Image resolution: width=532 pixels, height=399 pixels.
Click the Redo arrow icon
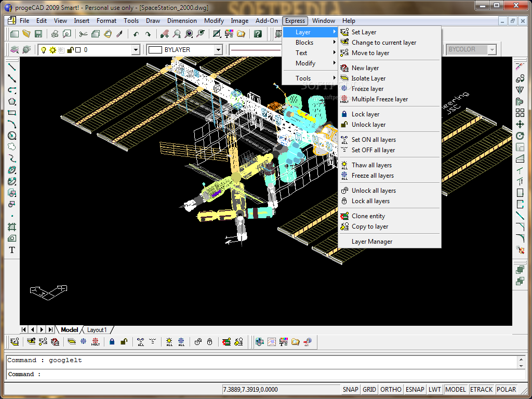coord(148,34)
